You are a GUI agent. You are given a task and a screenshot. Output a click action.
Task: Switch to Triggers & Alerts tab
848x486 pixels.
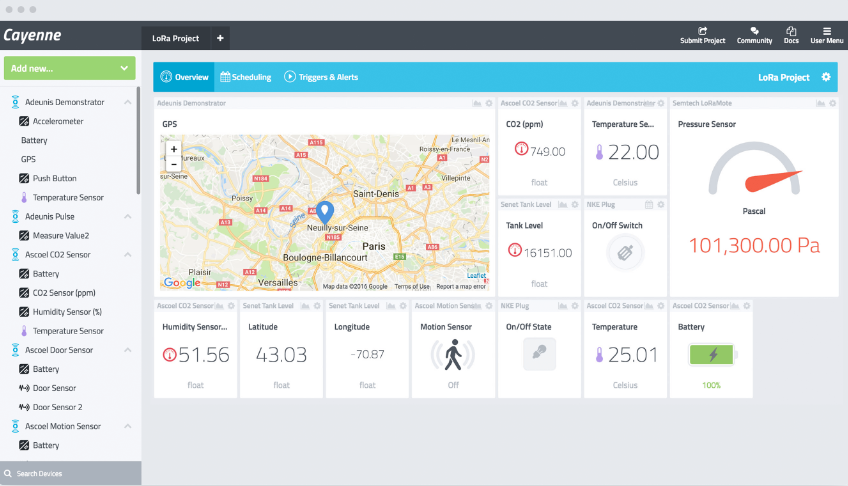[321, 77]
